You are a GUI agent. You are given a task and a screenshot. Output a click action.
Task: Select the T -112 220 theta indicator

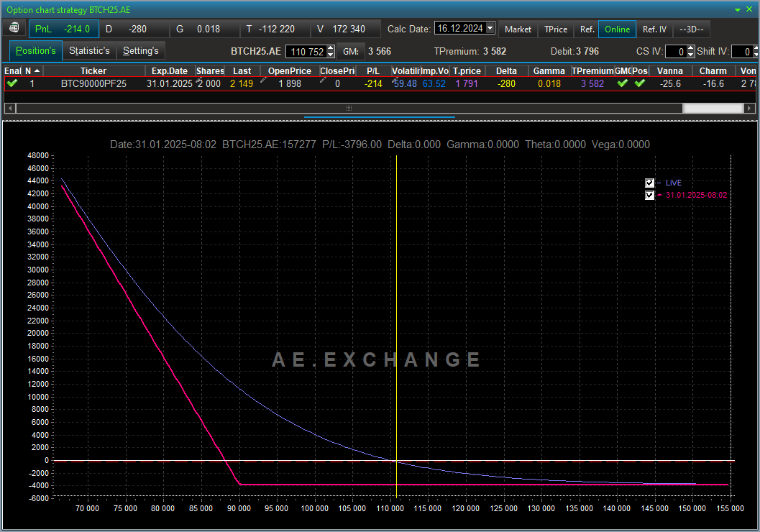coord(275,29)
